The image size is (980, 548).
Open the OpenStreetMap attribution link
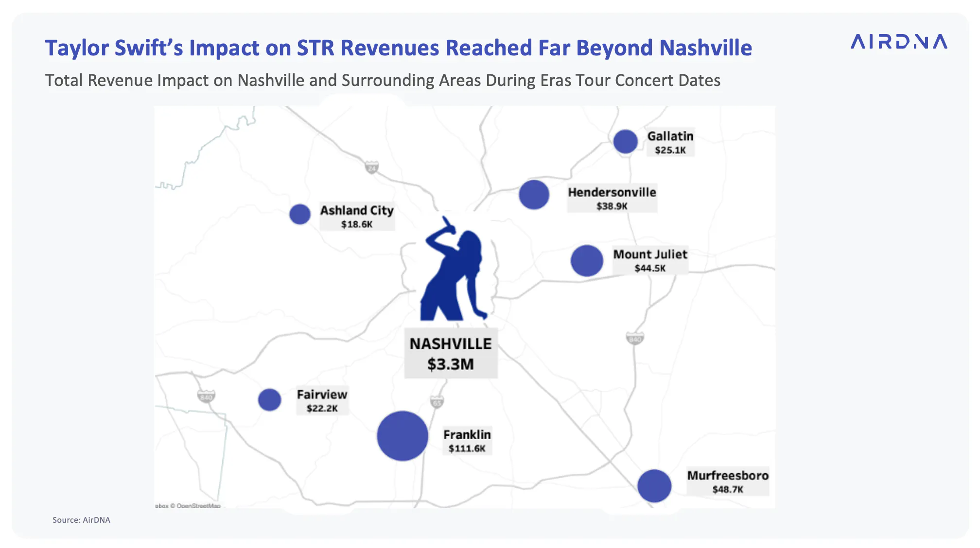coord(198,506)
